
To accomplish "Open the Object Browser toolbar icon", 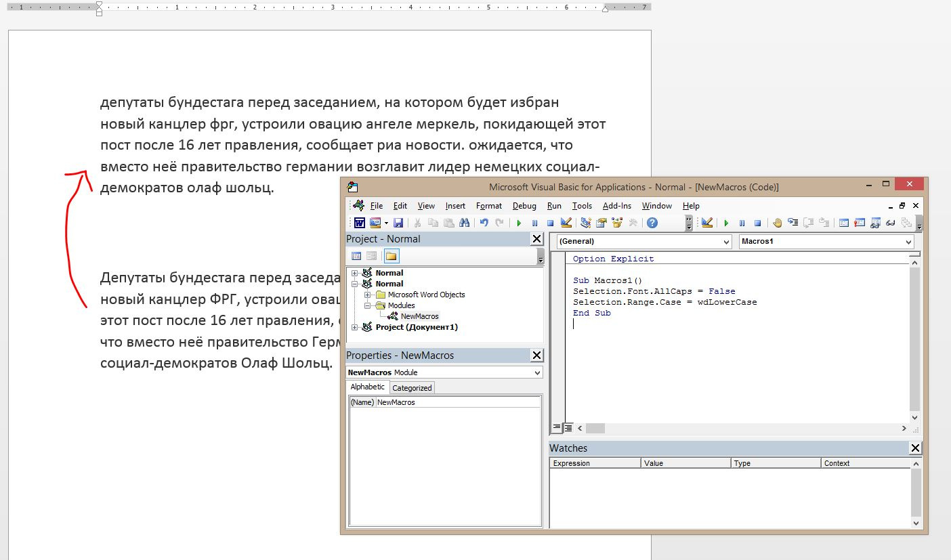I will pyautogui.click(x=617, y=223).
